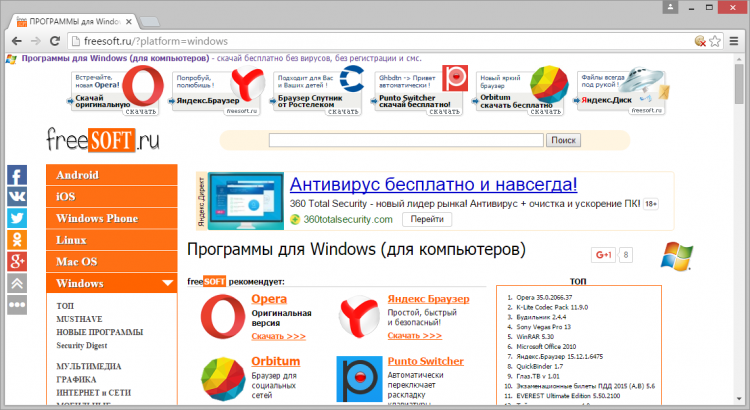Screen dimensions: 750x410
Task: Open the Punto Switcher title link
Action: 426,361
